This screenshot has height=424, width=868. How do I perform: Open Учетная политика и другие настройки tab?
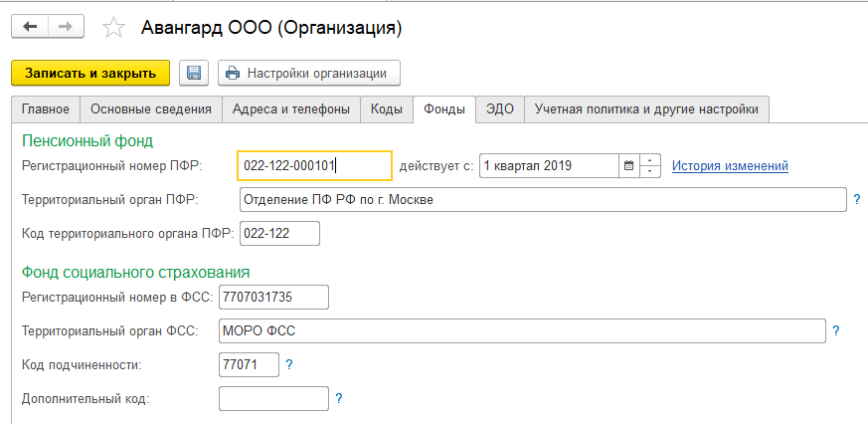tap(646, 109)
